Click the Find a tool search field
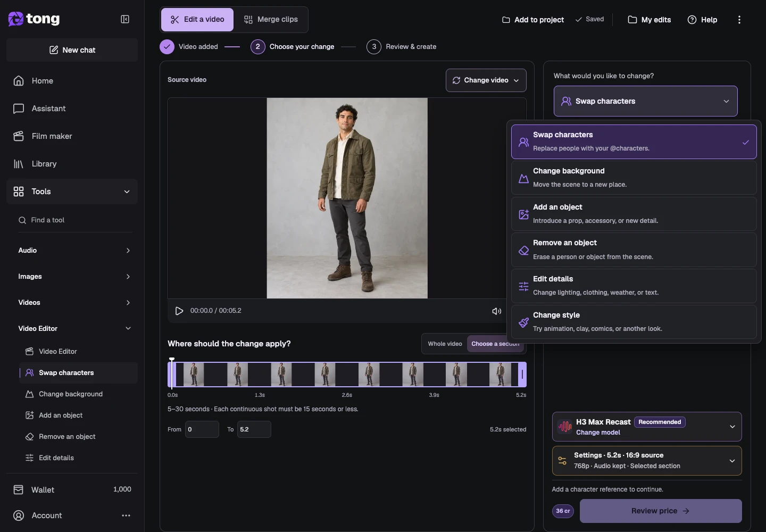 [x=74, y=220]
